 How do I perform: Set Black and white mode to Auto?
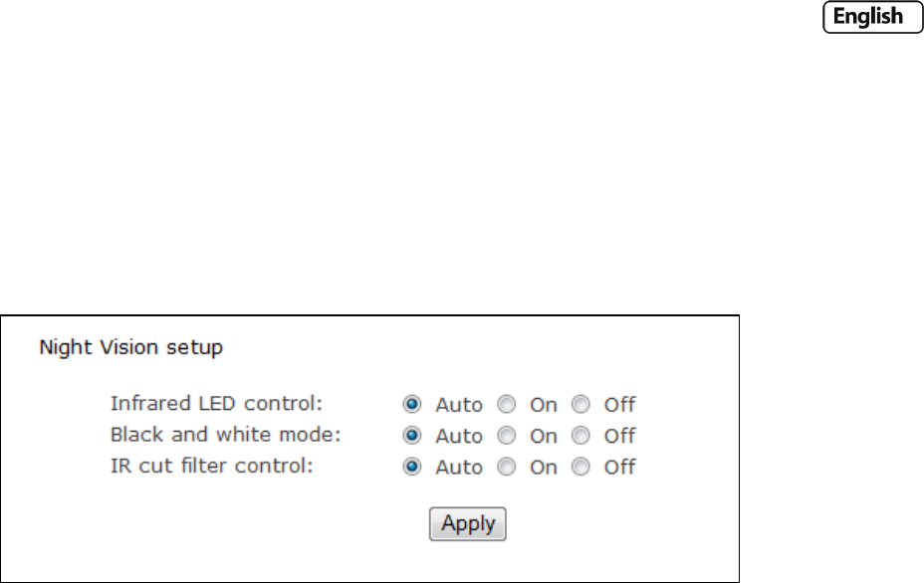(x=411, y=436)
